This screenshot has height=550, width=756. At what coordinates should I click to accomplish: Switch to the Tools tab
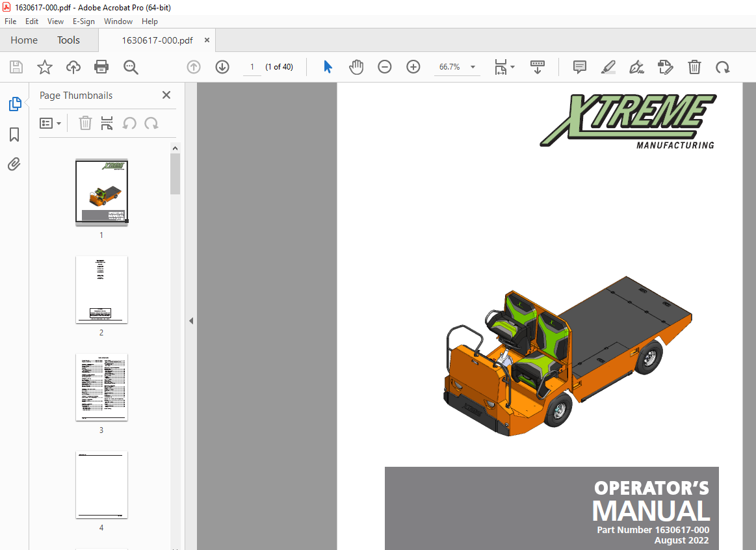coord(68,40)
